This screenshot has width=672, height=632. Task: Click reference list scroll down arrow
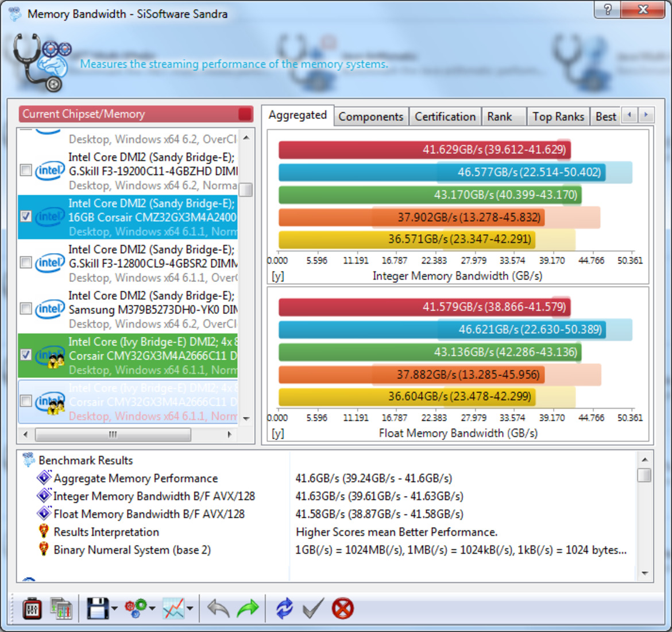(x=246, y=419)
